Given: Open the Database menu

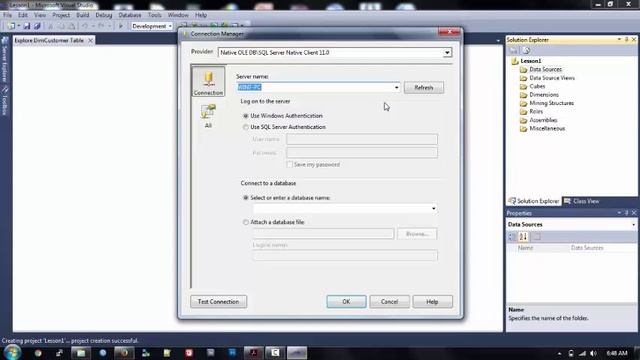Looking at the screenshot, I should click(130, 15).
